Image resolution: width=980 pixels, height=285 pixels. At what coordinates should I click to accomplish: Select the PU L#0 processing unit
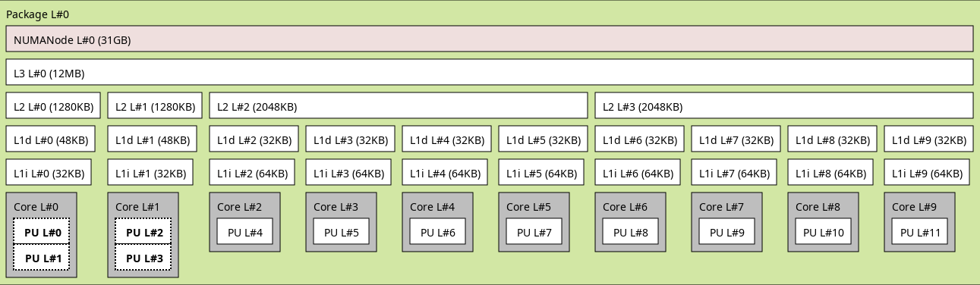tap(42, 232)
